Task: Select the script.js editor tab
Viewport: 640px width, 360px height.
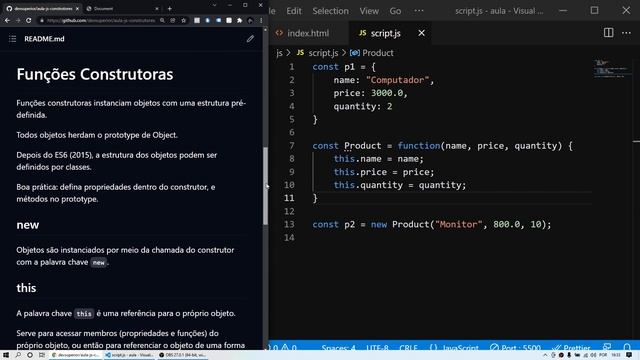Action: (385, 33)
